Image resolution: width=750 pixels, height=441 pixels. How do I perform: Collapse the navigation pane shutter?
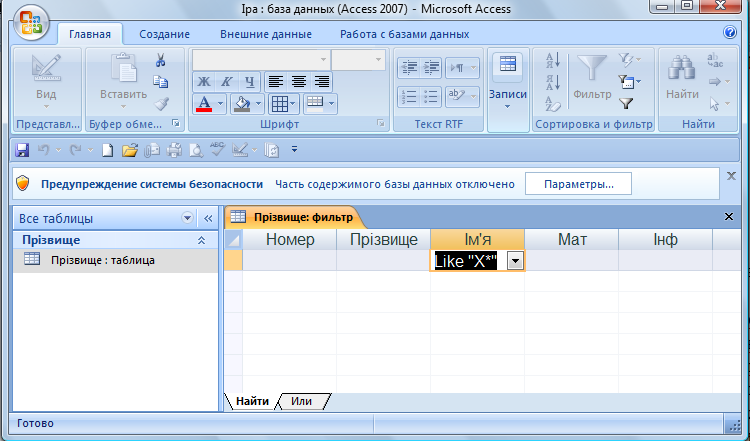pyautogui.click(x=208, y=219)
